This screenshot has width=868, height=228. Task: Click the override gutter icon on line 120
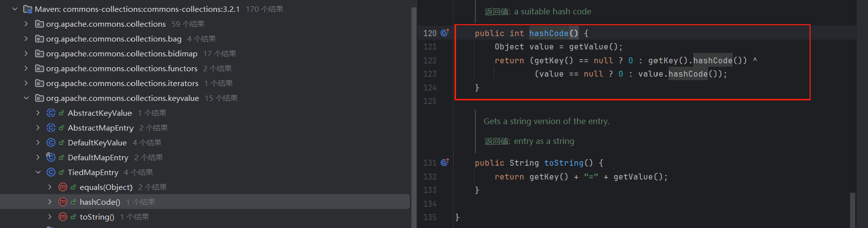(x=445, y=33)
